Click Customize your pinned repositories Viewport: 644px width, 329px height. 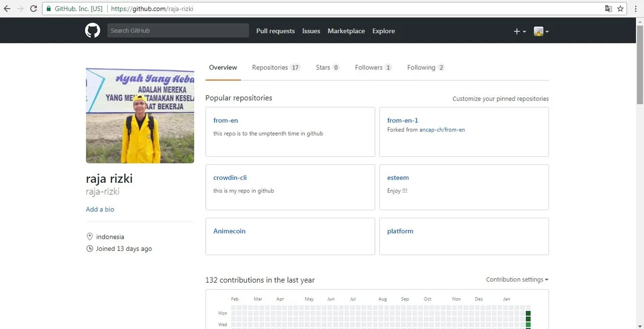[501, 99]
